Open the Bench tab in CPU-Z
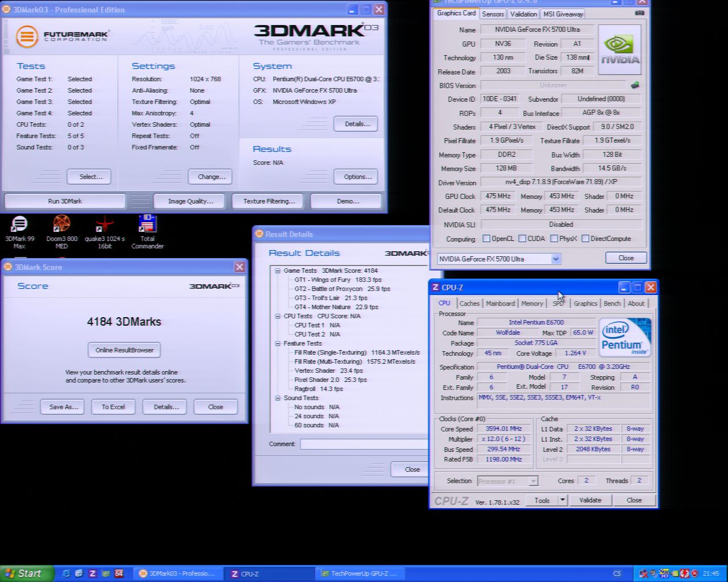This screenshot has height=582, width=728. tap(612, 304)
